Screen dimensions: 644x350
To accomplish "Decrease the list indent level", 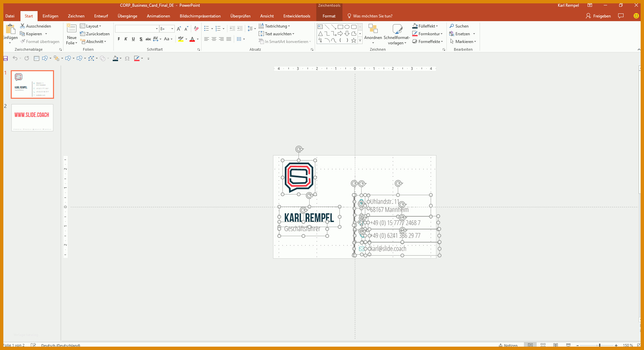I will pyautogui.click(x=232, y=29).
